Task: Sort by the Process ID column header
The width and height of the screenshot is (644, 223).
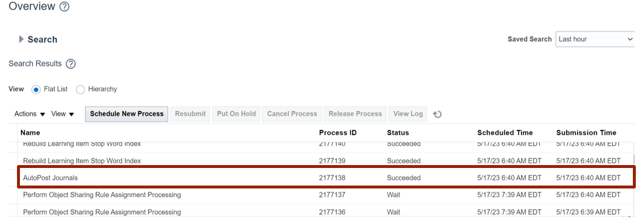Action: [338, 133]
